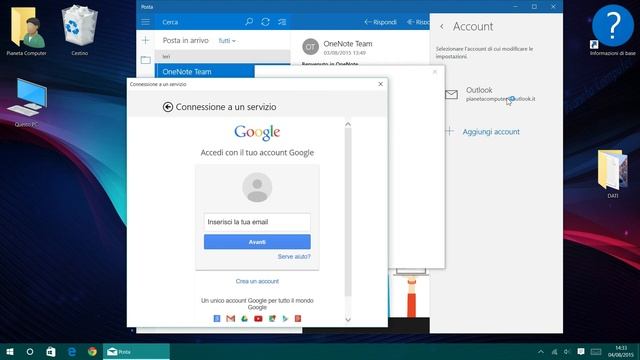Click the search magnifier icon in Posta
Screen dimensions: 640x360
249,22
